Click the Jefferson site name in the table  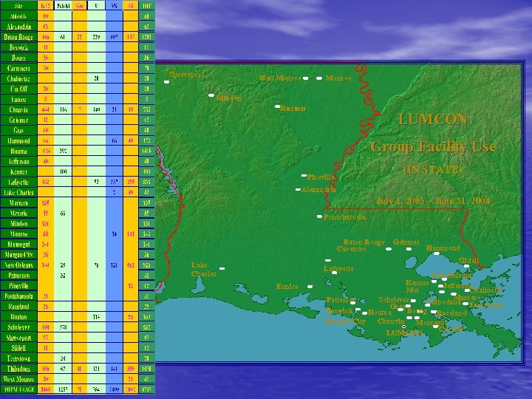pos(18,162)
